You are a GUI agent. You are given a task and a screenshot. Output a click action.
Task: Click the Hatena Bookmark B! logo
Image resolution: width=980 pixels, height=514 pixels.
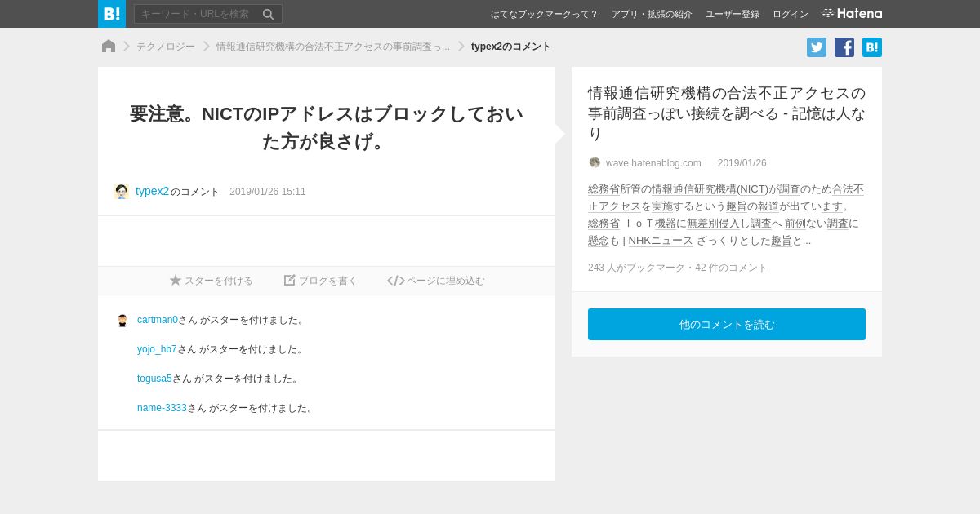[112, 14]
